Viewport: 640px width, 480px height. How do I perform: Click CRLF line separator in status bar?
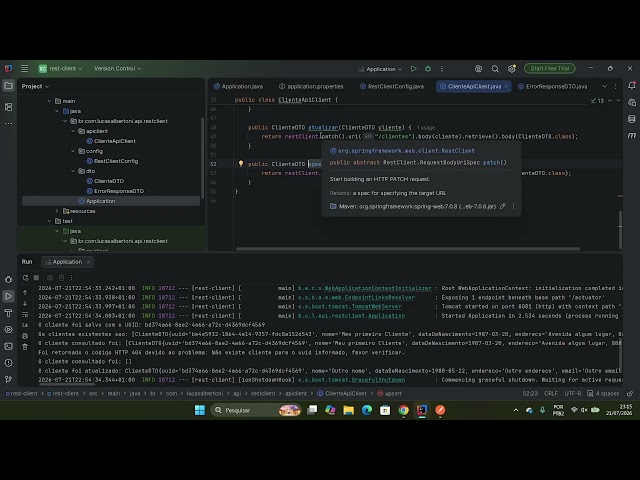(551, 393)
